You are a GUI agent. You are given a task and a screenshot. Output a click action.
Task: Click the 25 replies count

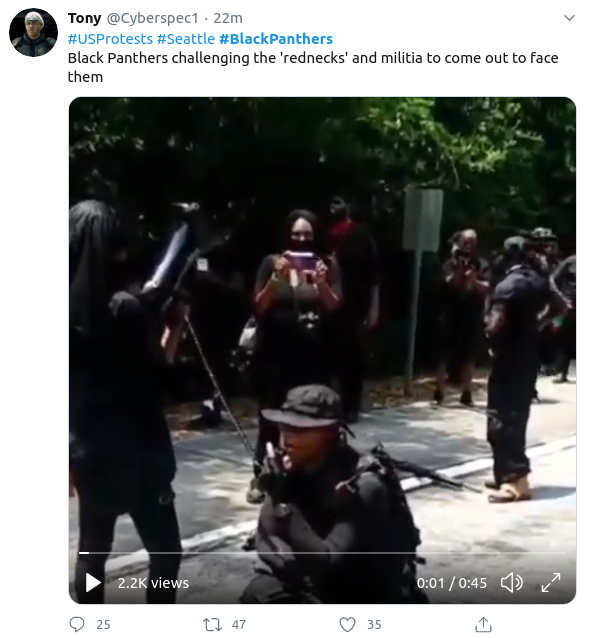coord(103,625)
